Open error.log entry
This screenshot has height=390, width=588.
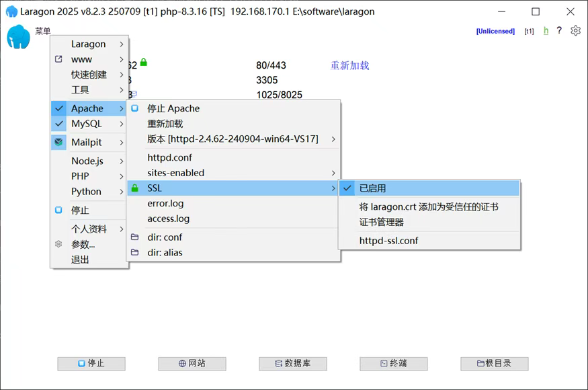click(x=165, y=204)
